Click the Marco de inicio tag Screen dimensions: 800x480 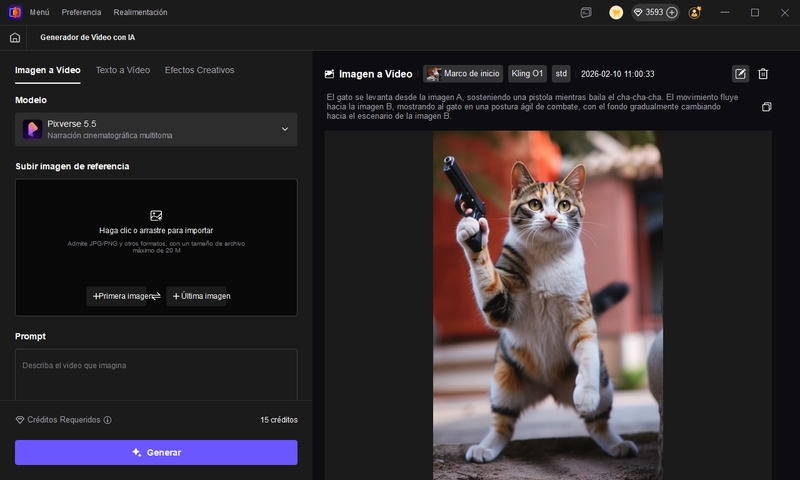coord(463,74)
